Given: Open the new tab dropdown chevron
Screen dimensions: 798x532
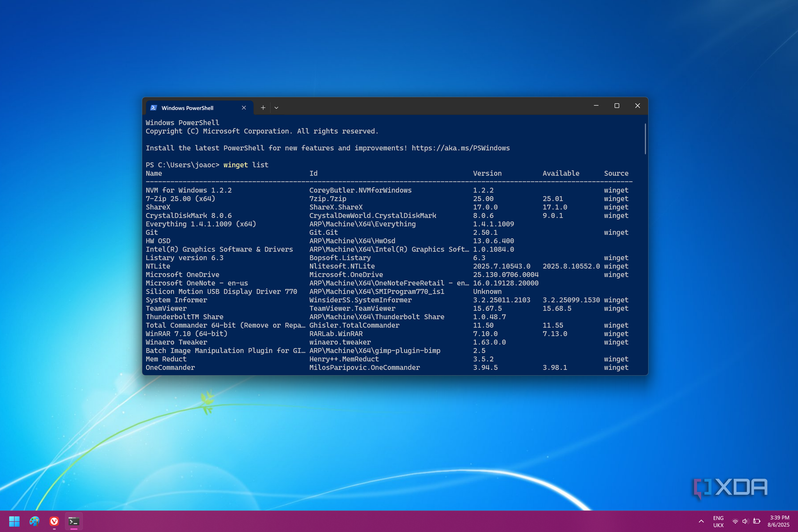Looking at the screenshot, I should (276, 107).
